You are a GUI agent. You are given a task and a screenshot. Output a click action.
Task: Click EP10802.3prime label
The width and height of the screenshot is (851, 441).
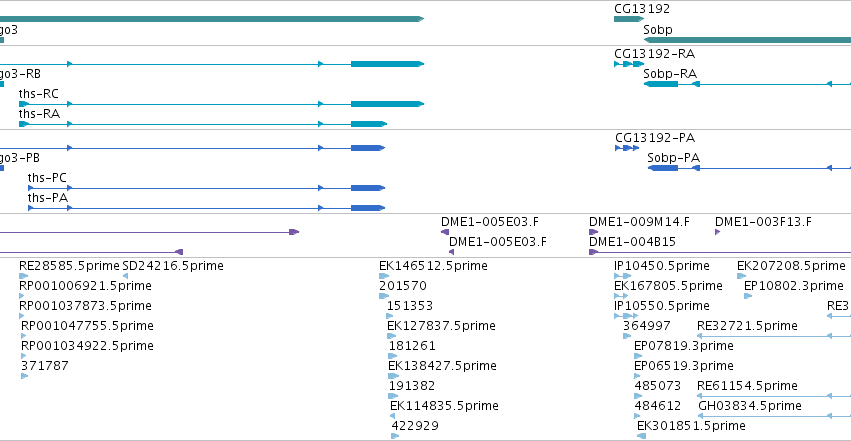click(x=793, y=286)
